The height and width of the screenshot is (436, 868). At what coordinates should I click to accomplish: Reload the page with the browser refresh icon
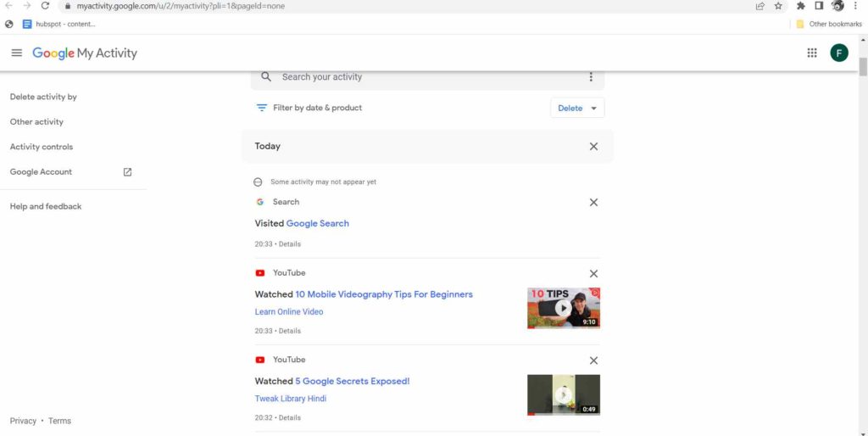(x=46, y=6)
